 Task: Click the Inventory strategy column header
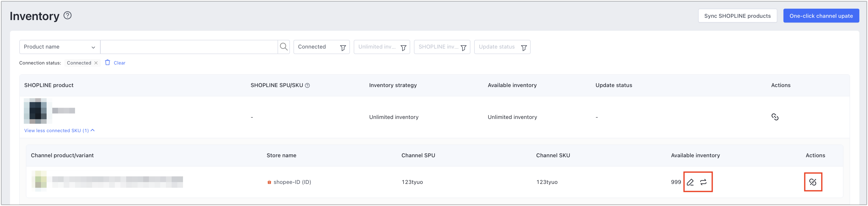pos(393,85)
